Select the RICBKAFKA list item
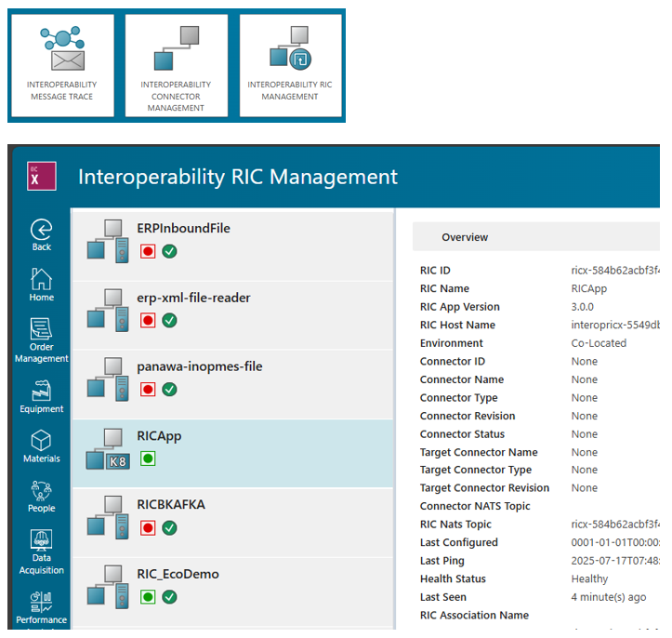This screenshot has width=672, height=638. [x=171, y=505]
